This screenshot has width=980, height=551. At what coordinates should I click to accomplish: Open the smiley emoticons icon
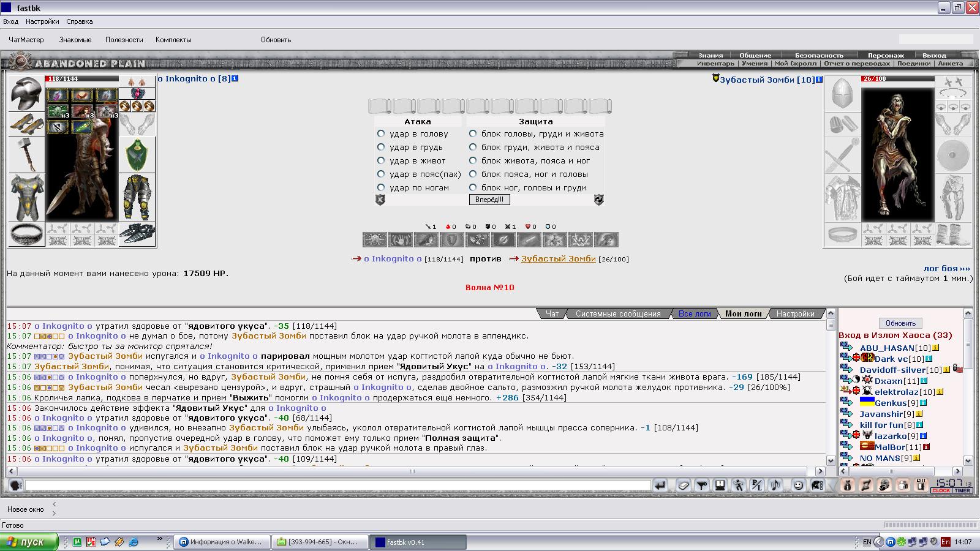tap(798, 485)
